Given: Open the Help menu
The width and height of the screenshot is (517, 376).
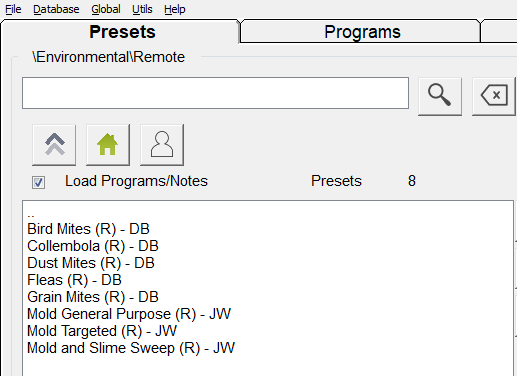Looking at the screenshot, I should (x=175, y=9).
